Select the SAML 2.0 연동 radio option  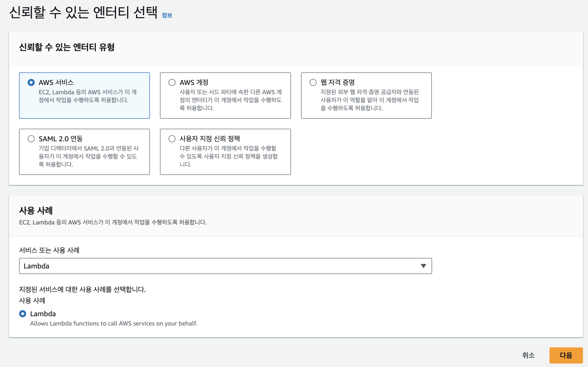click(x=31, y=139)
